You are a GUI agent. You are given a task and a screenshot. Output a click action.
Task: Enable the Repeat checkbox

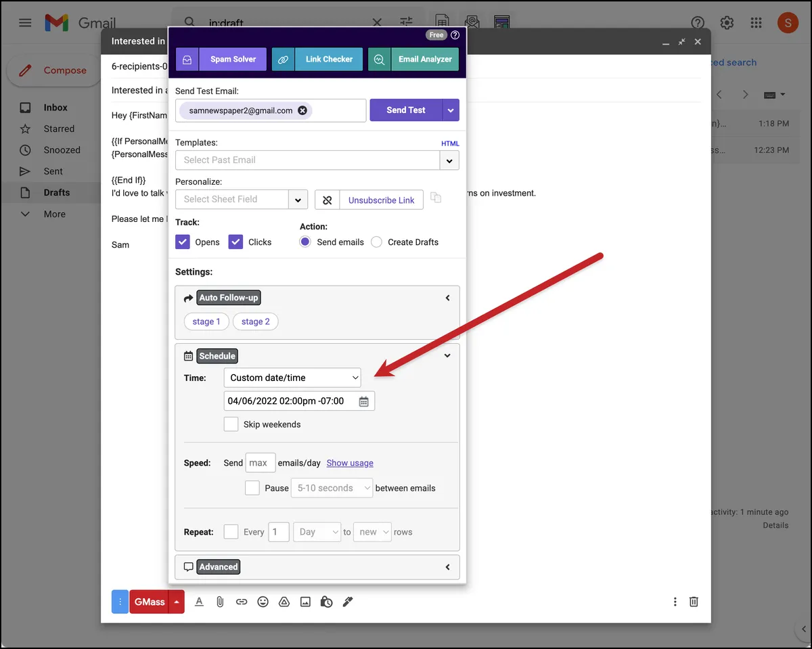click(x=231, y=532)
